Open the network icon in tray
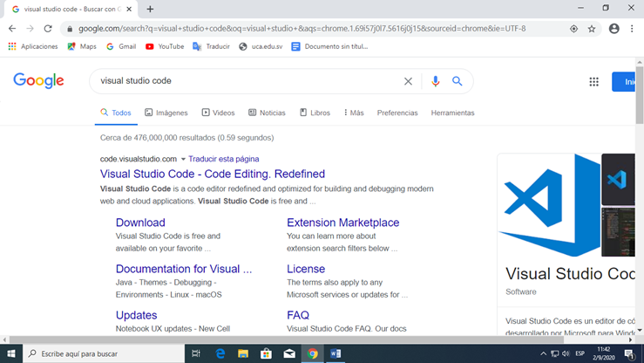 pyautogui.click(x=555, y=353)
